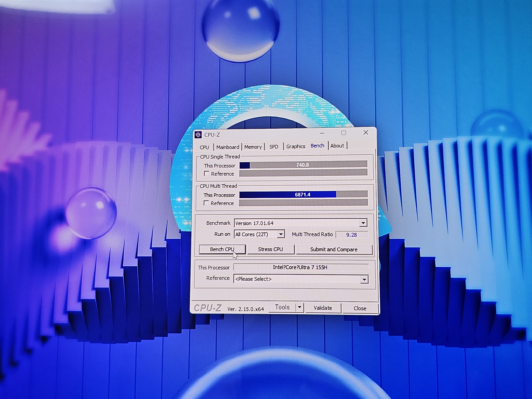532x399 pixels.
Task: Maximize the CPU-Z window
Action: (343, 133)
